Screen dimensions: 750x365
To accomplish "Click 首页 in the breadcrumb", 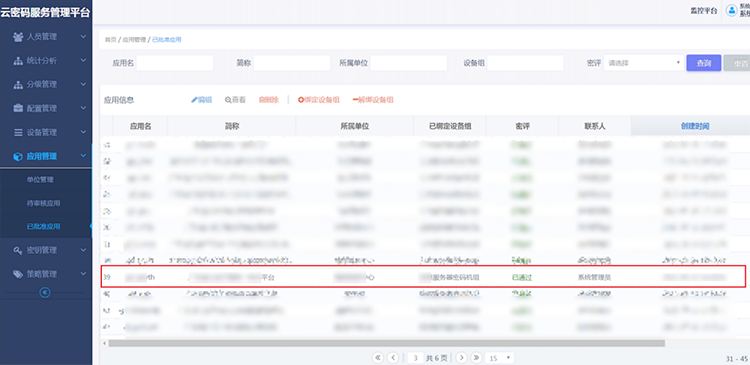I will 110,40.
